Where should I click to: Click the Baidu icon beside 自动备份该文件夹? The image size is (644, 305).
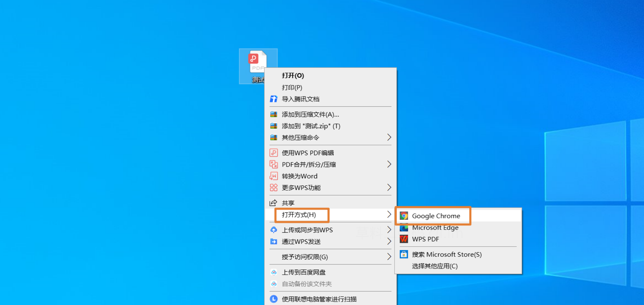tap(273, 284)
